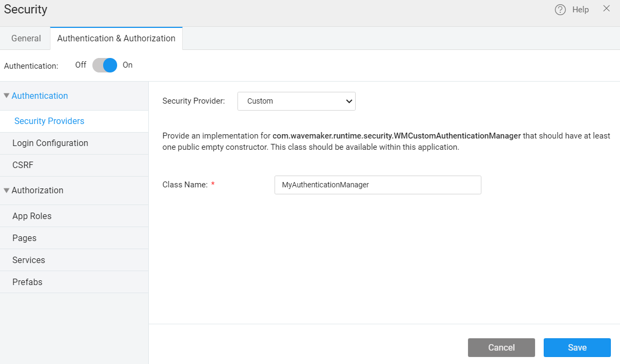Close the Security dialog with X
620x364 pixels.
607,9
